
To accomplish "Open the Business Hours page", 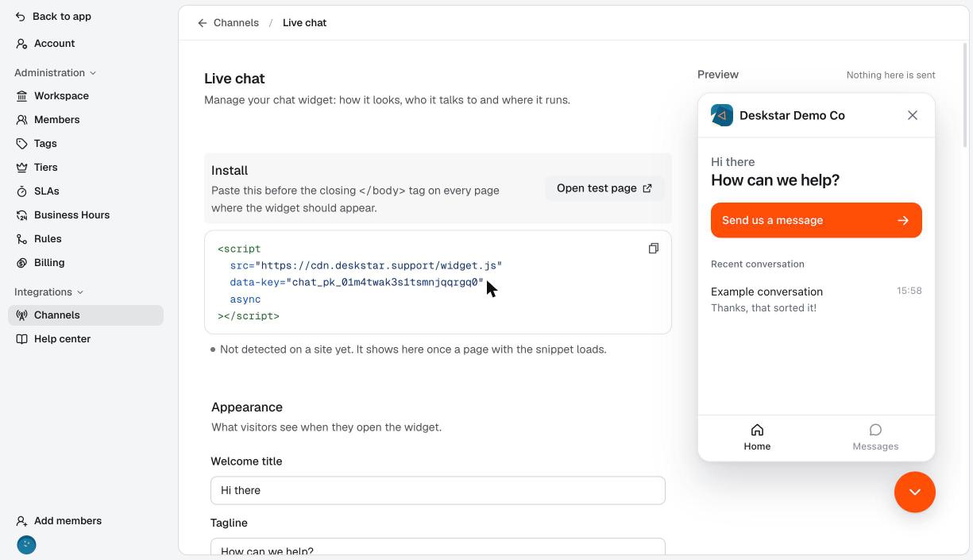I will pyautogui.click(x=86, y=215).
